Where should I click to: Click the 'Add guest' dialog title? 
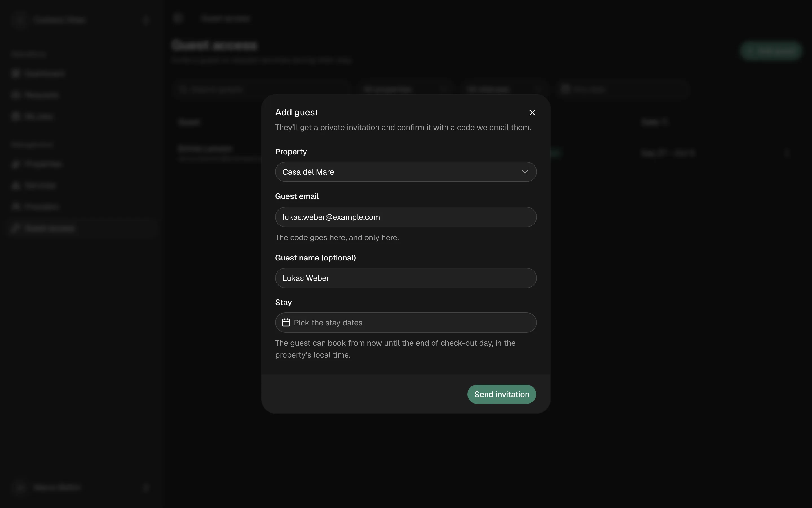click(x=297, y=112)
